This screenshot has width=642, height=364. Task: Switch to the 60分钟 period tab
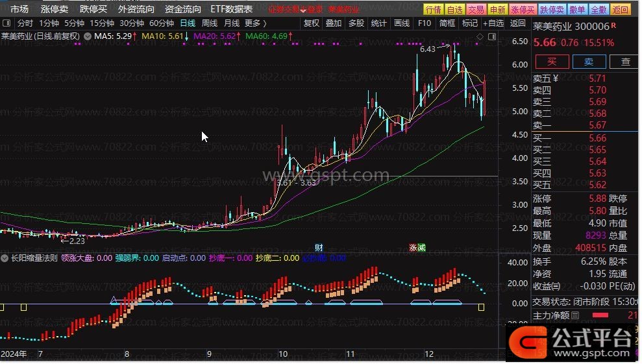(162, 23)
